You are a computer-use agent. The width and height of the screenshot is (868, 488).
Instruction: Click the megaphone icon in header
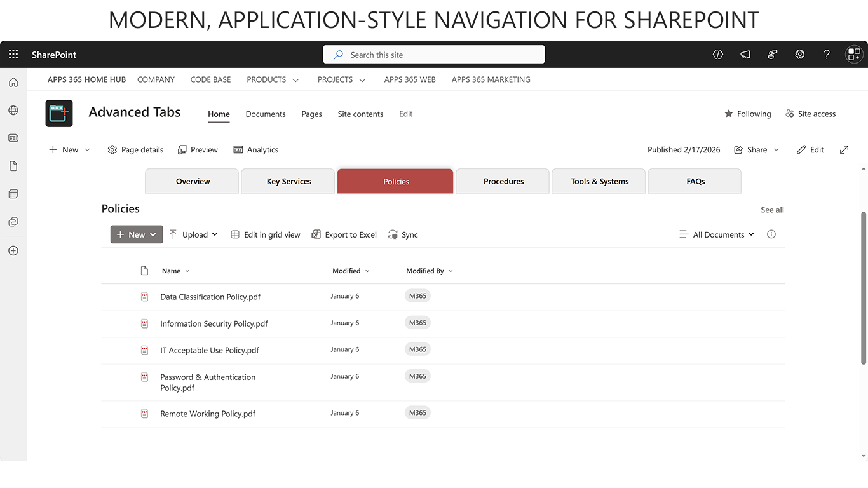[x=745, y=55]
